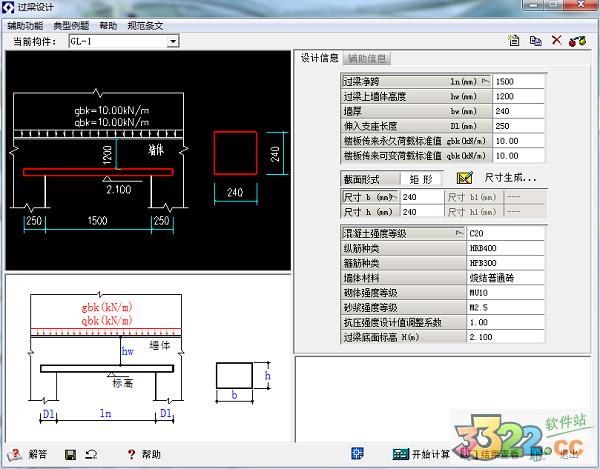Expand the 过梁净跨 field flag arrow
This screenshot has width=600, height=469.
coord(485,81)
